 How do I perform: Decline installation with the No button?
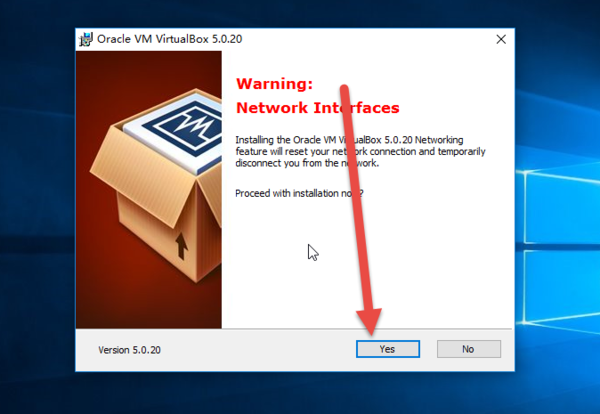(x=469, y=349)
